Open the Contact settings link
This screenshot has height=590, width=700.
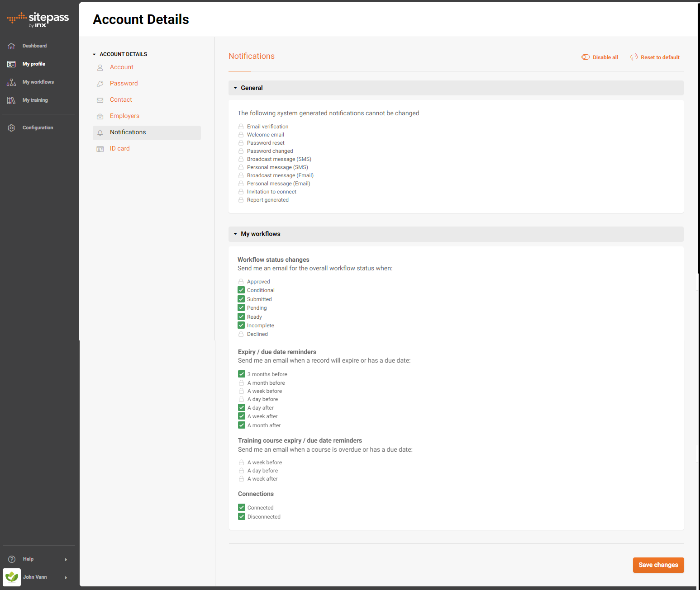click(121, 100)
